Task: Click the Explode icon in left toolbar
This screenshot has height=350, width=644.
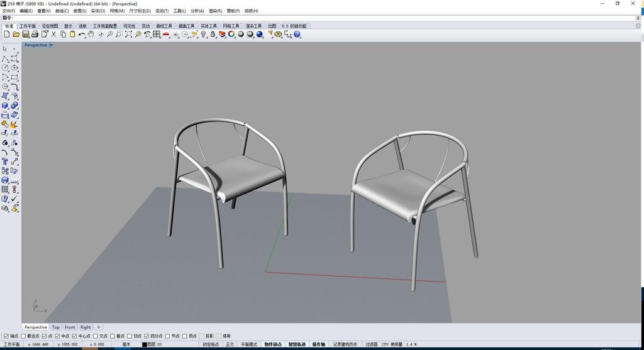Action: [x=14, y=124]
